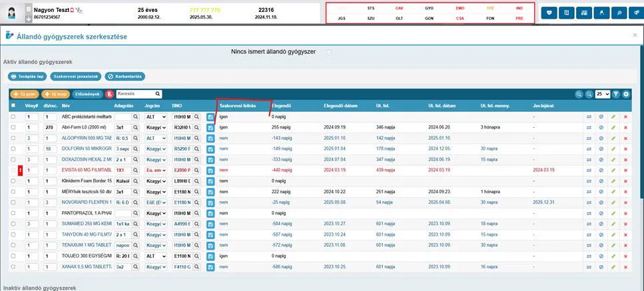
Task: Click the search magnifier in the Keresés box
Action: (x=157, y=94)
